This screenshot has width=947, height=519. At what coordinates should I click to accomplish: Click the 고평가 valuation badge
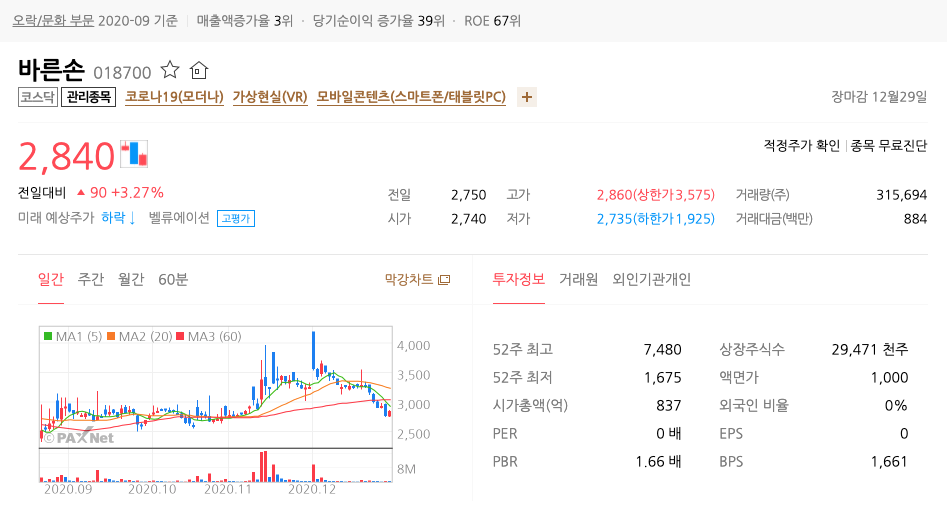tap(236, 218)
